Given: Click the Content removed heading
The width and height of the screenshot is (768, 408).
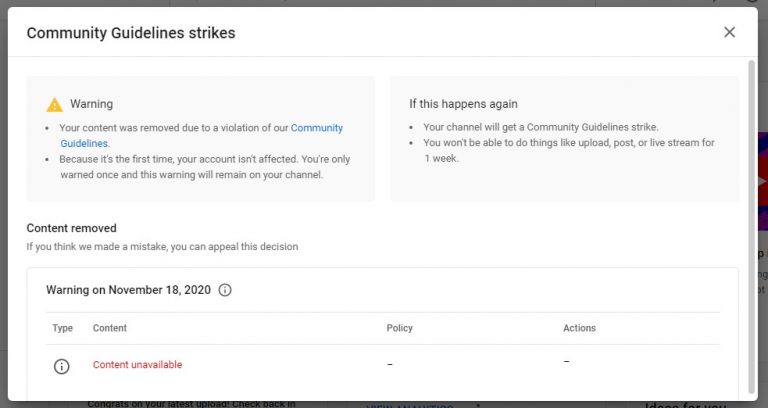Looking at the screenshot, I should pos(71,228).
